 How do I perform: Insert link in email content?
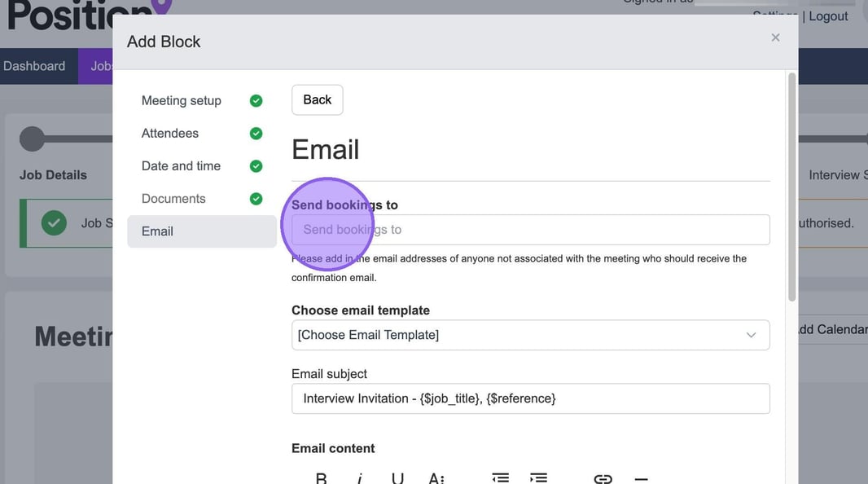point(603,477)
